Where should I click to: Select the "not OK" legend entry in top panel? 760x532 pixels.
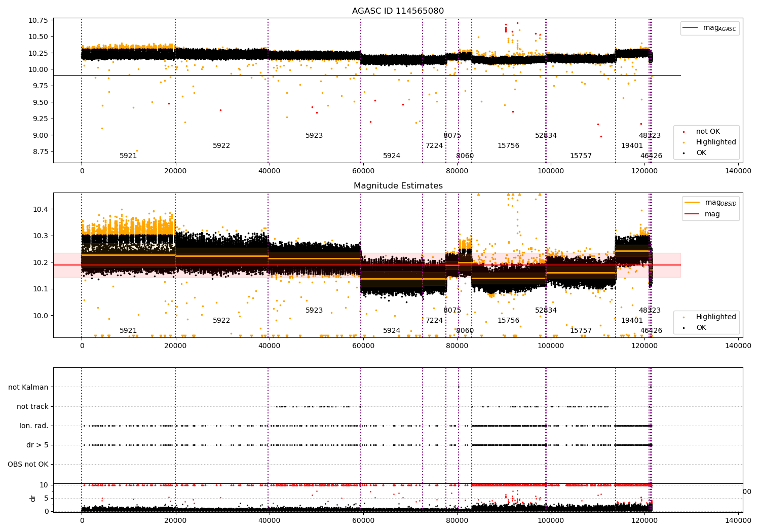(708, 132)
